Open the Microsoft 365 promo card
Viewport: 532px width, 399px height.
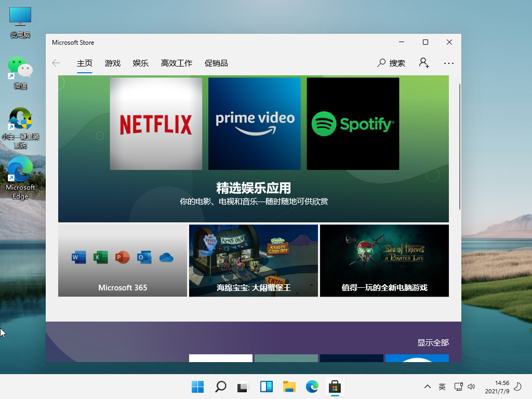tap(123, 261)
